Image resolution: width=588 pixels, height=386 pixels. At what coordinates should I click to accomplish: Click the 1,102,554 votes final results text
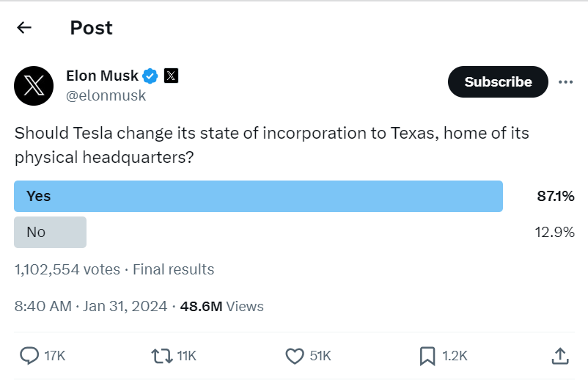(x=114, y=269)
